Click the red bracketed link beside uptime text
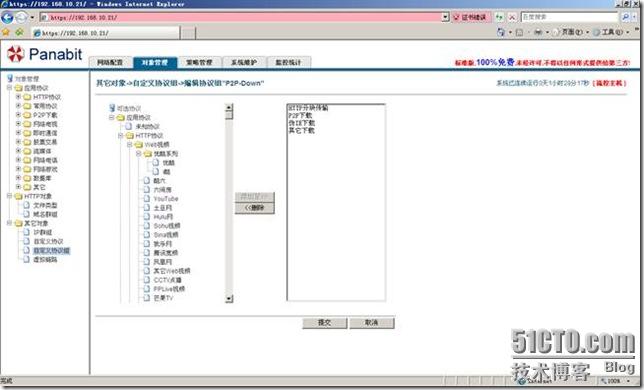This screenshot has height=390, width=644. 610,83
